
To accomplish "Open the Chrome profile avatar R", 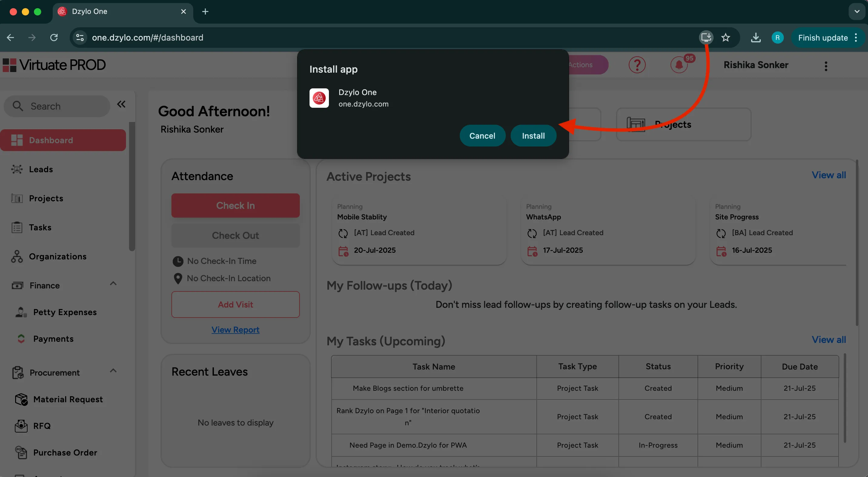I will (777, 37).
